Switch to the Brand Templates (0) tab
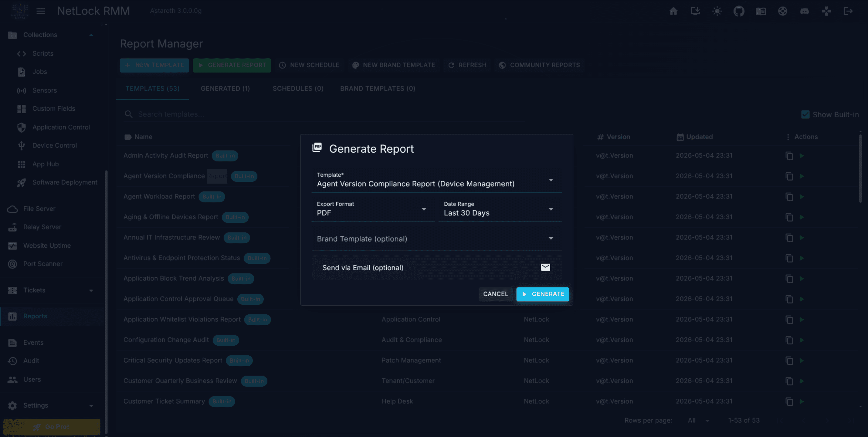Screen dimensions: 868x437 pos(377,89)
